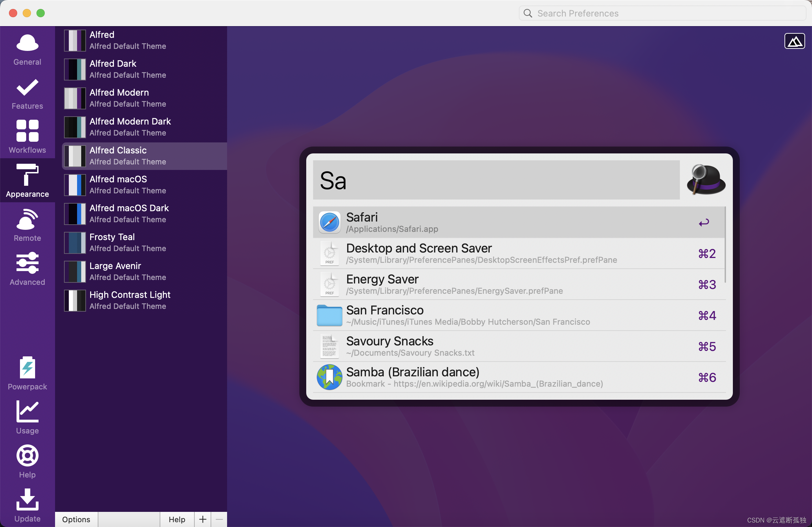The image size is (812, 527).
Task: Select the Frosty Teal theme
Action: [145, 243]
